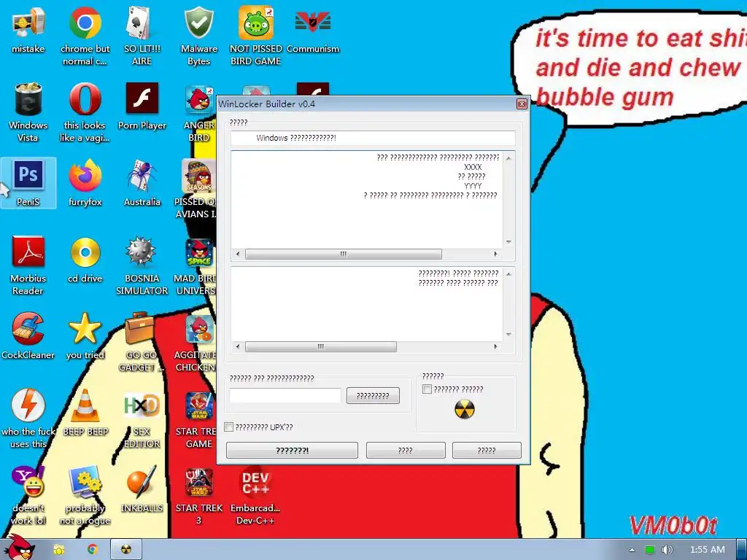Click the rightmost '?????' bottom button
747x560 pixels.
click(x=487, y=450)
